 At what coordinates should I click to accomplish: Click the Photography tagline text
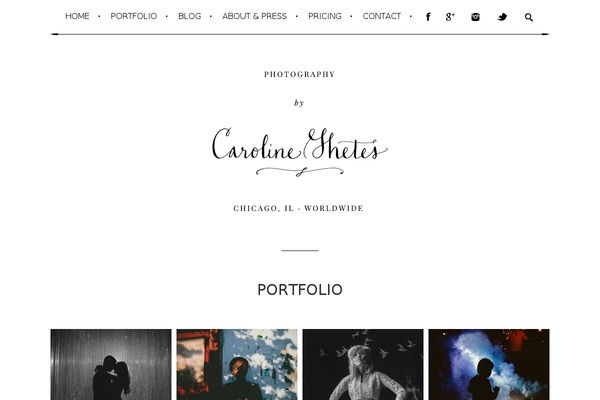coord(300,74)
